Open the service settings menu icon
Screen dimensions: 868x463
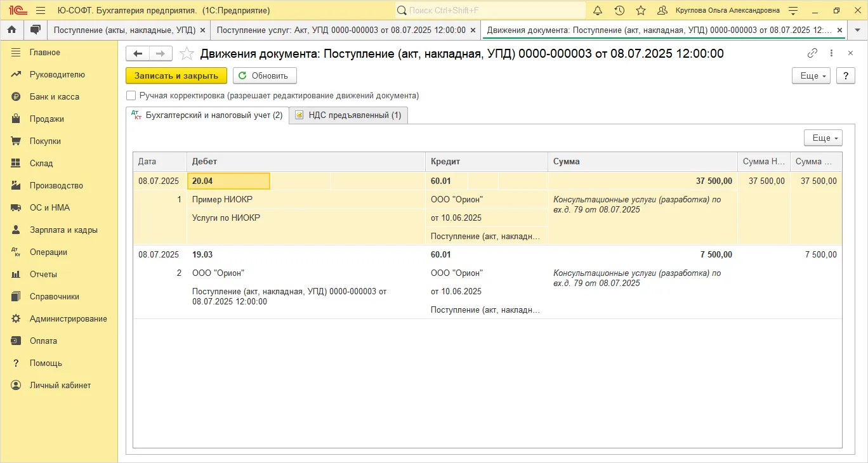pos(793,10)
